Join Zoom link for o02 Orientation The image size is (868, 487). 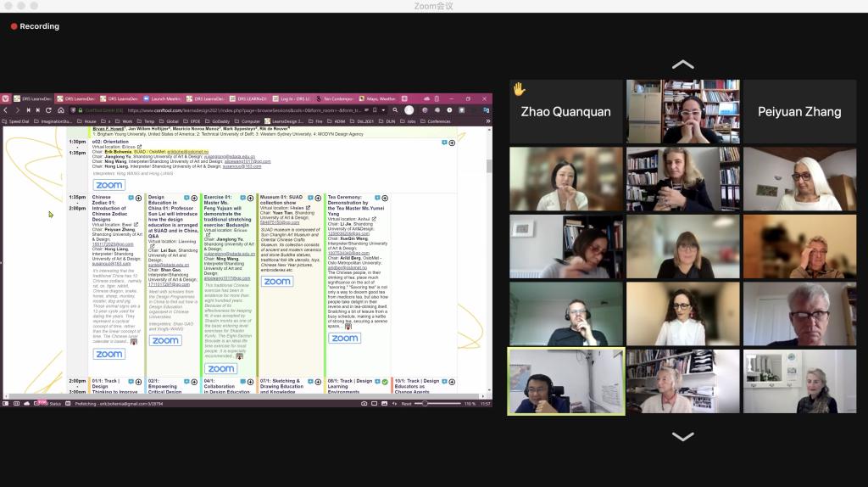pyautogui.click(x=109, y=184)
